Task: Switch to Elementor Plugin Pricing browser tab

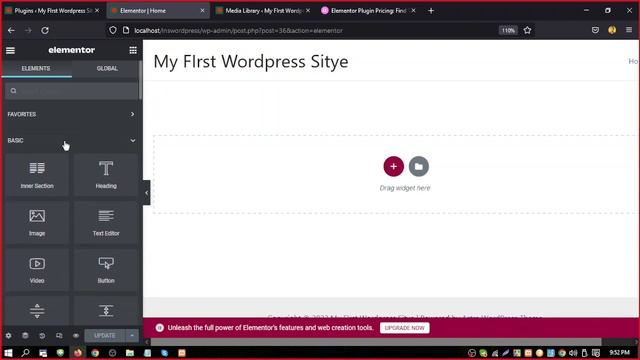Action: 369,11
